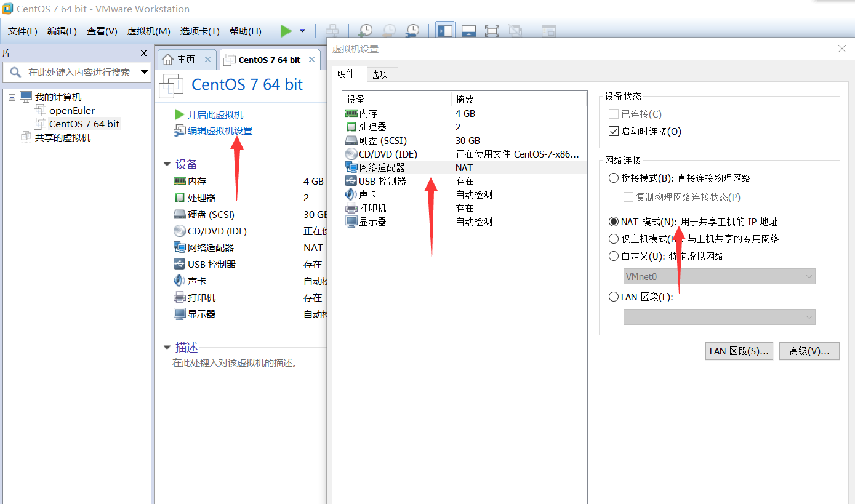Select 仅主机模式 radio button
Viewport: 855px width, 504px height.
[x=613, y=239]
